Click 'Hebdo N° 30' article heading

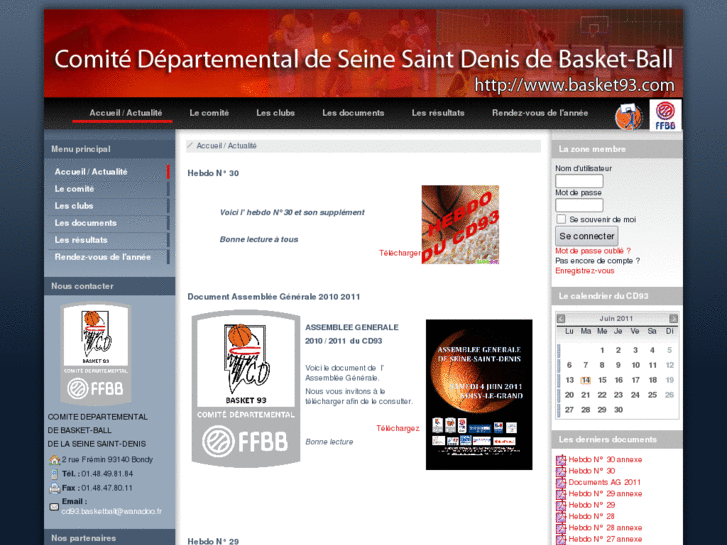[x=213, y=173]
